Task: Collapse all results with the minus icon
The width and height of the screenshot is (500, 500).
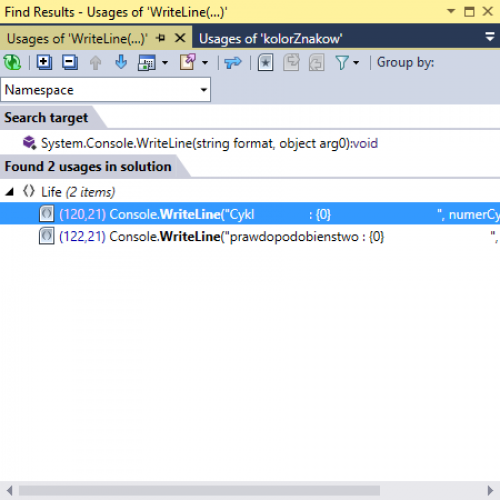Action: (x=70, y=62)
